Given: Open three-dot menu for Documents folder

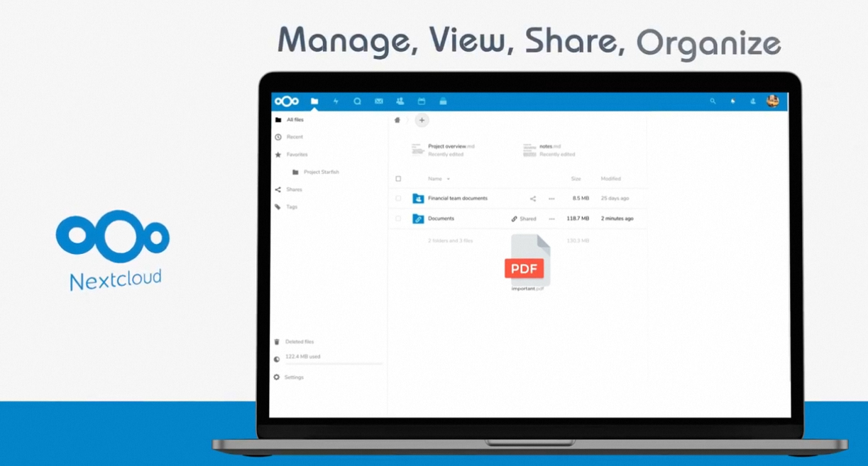Looking at the screenshot, I should (x=551, y=218).
